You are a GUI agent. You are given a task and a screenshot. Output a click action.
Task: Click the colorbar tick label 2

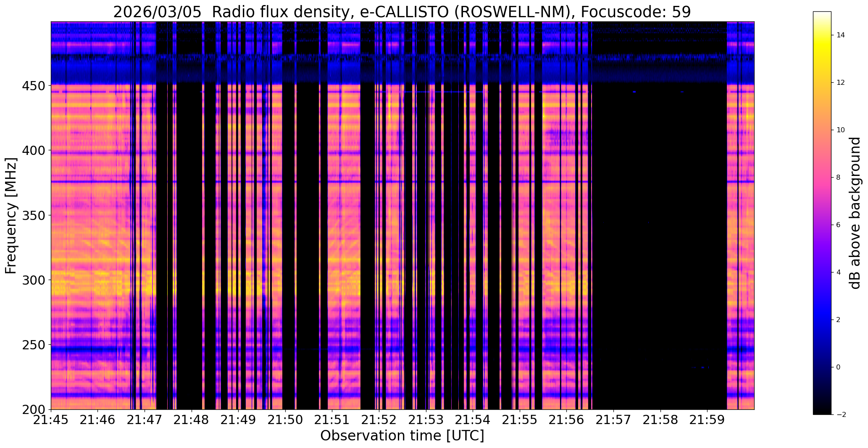[838, 320]
